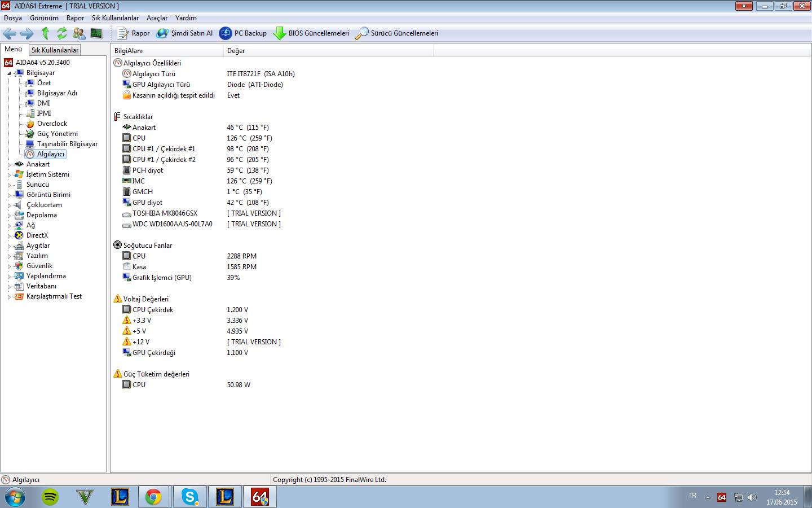Screen dimensions: 812x508
Task: Open the Rapor report wizard
Action: (x=134, y=33)
